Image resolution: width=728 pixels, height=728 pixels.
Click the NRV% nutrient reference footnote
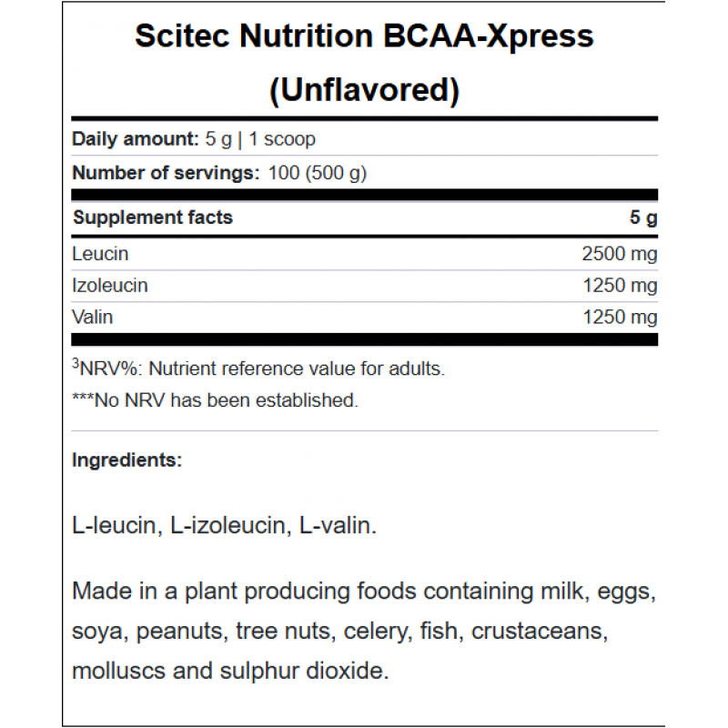click(x=258, y=369)
